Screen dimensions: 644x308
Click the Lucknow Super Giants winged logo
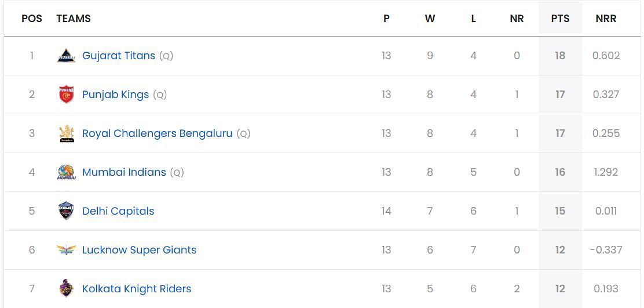tap(66, 250)
